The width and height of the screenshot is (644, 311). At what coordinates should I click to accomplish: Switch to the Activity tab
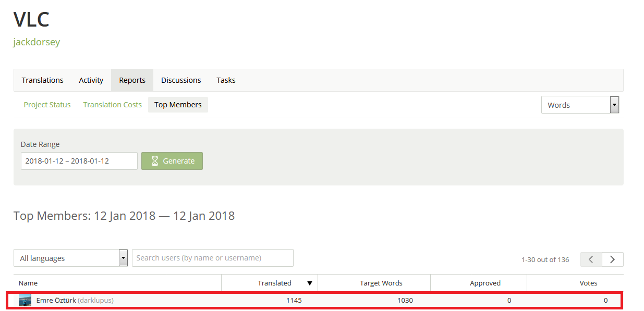pos(91,80)
